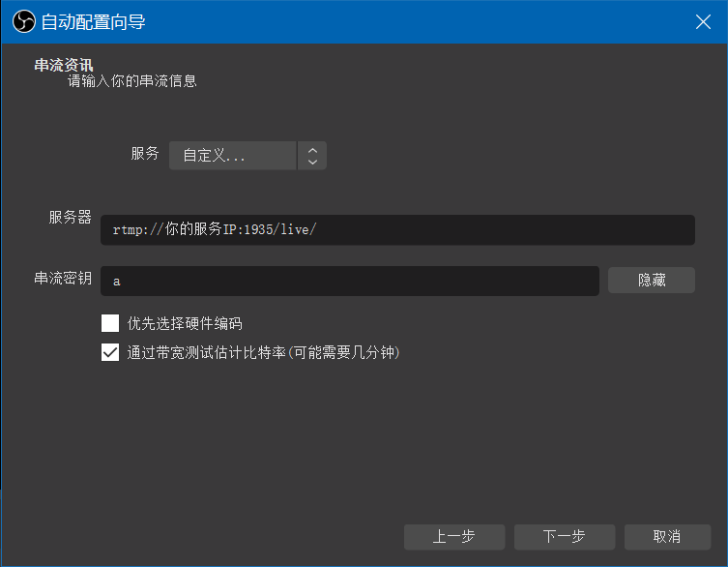Click 取消 to cancel the wizard

coord(667,537)
